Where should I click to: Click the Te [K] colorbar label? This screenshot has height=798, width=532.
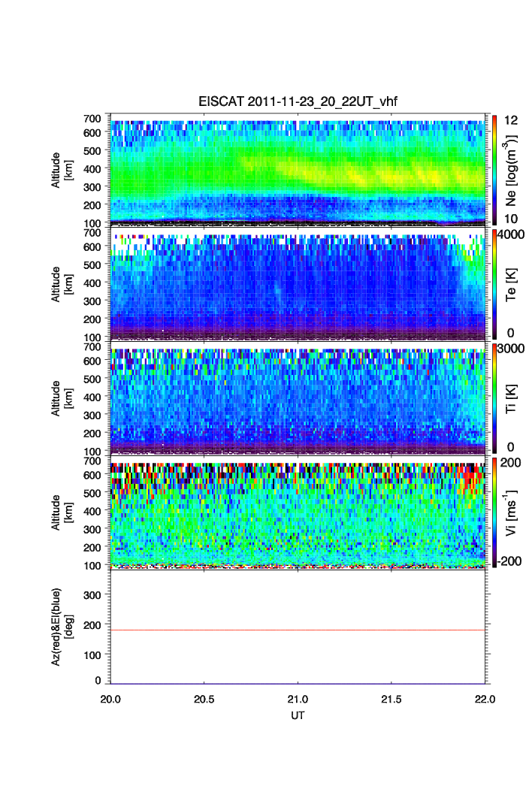point(511,285)
